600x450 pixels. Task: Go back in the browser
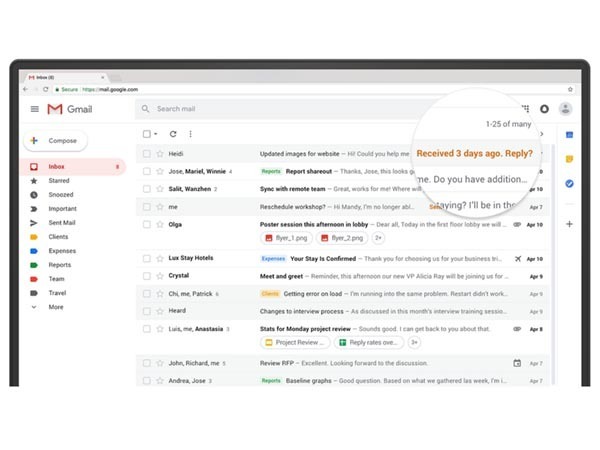tap(26, 89)
